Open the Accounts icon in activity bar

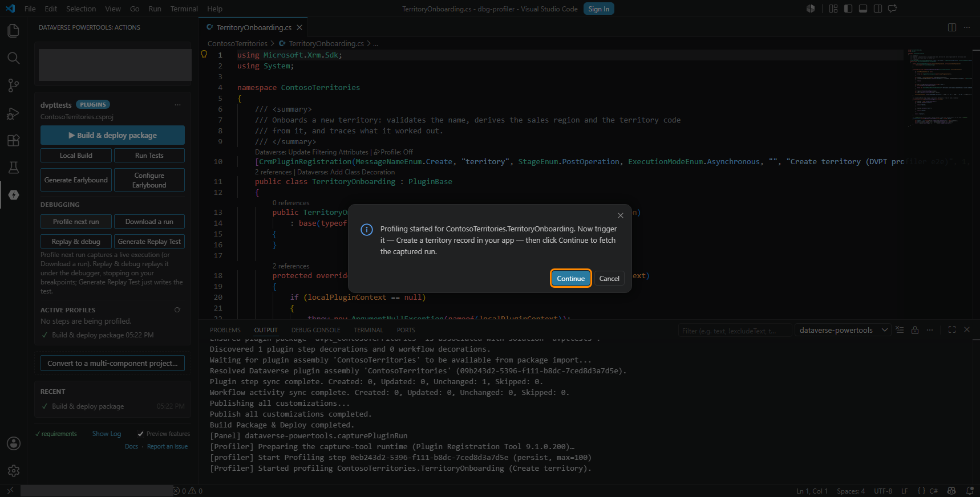click(x=13, y=443)
